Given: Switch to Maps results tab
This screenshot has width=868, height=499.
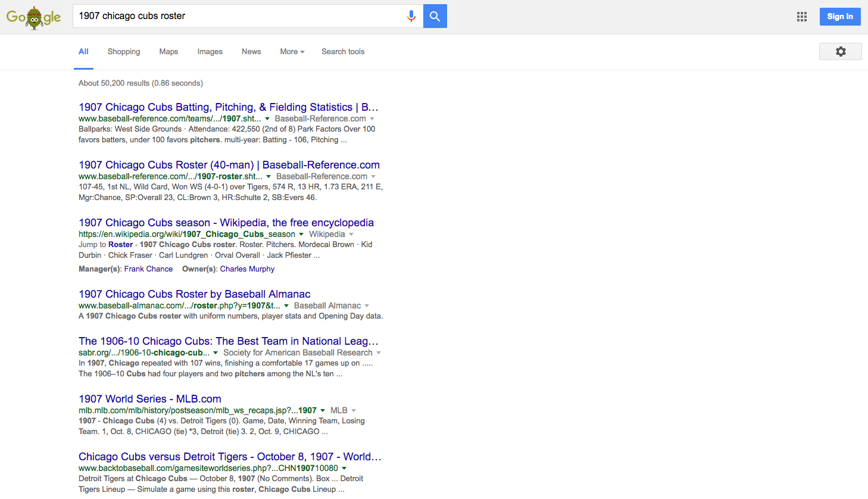Looking at the screenshot, I should 168,52.
